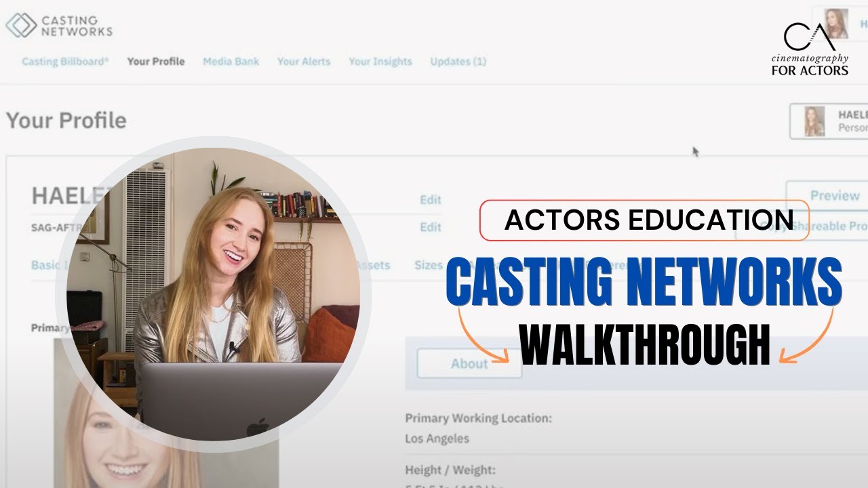Click Edit next to SAG-AFTRA row
The image size is (868, 488).
431,227
